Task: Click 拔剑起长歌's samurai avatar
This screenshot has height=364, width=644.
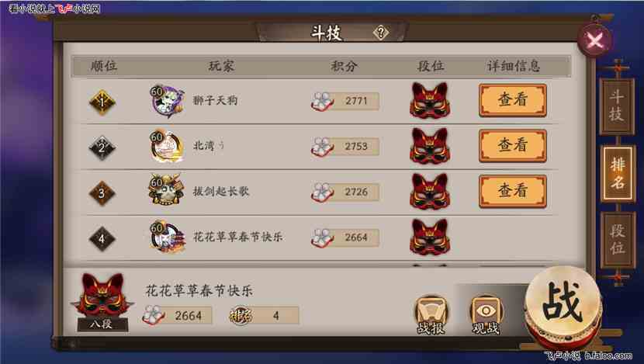Action: click(166, 190)
